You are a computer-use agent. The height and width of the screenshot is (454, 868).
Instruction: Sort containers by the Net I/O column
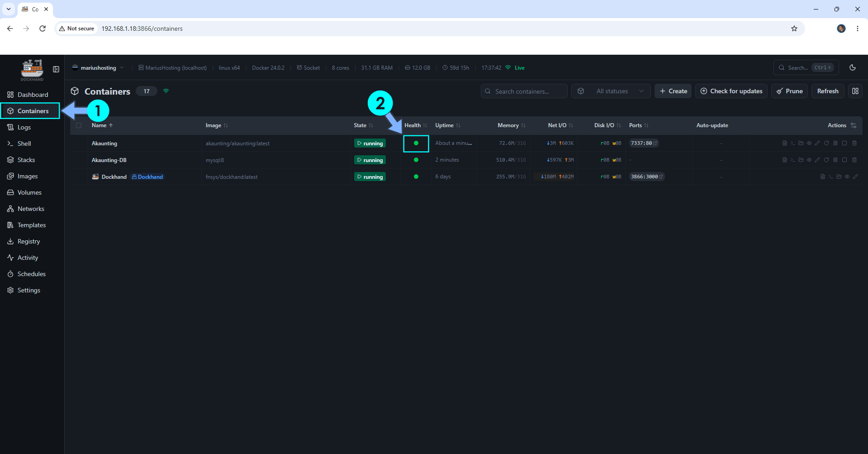pyautogui.click(x=560, y=125)
